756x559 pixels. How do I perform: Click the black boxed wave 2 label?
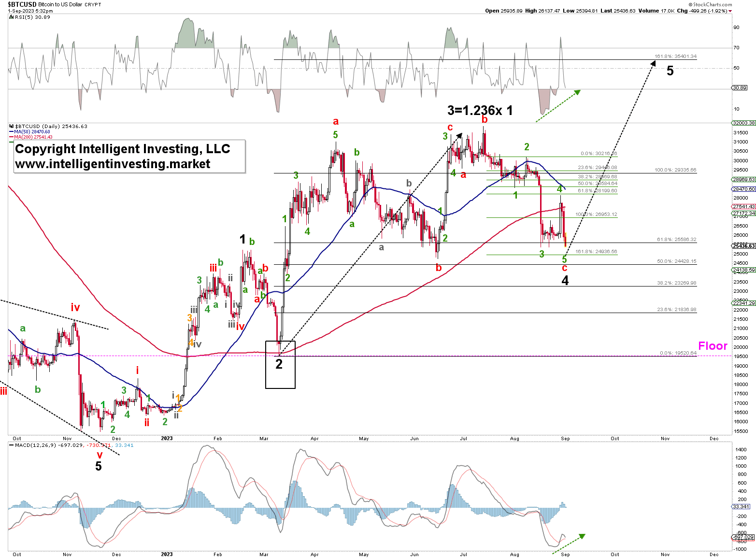[279, 364]
